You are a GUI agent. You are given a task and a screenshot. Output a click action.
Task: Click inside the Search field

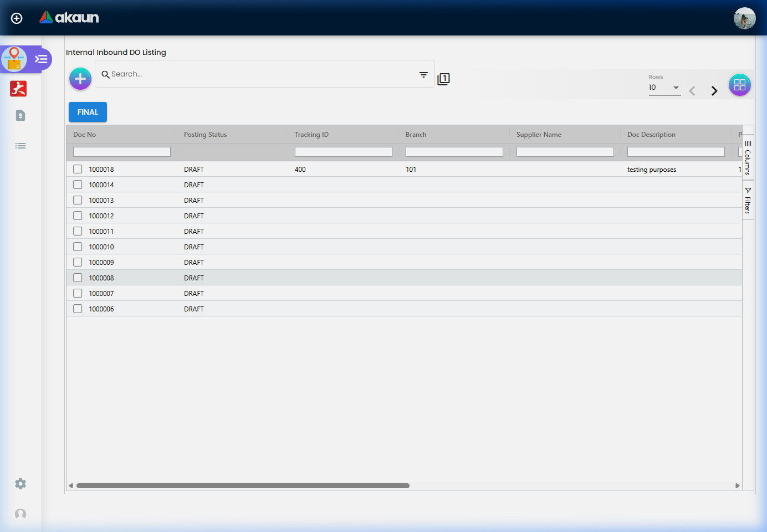[222, 74]
